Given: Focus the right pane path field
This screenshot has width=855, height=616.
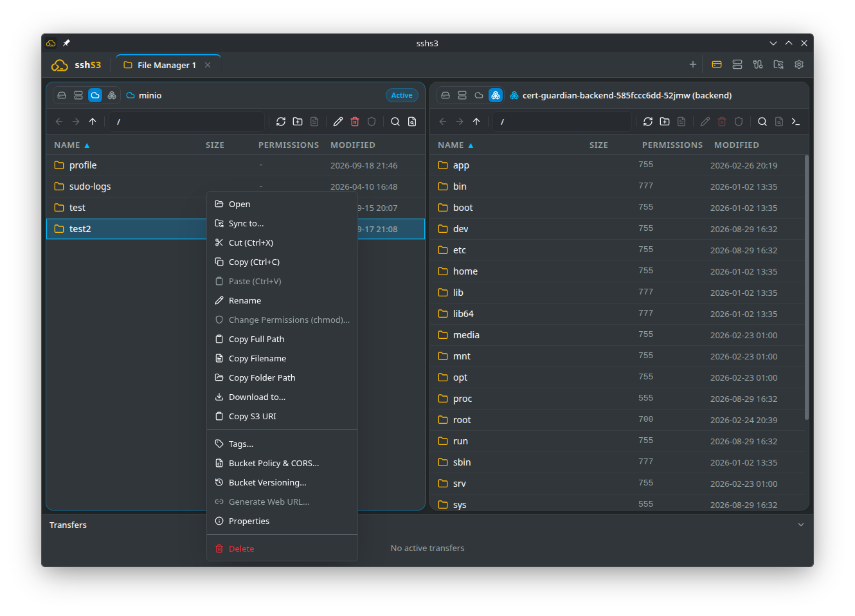Looking at the screenshot, I should (x=562, y=122).
